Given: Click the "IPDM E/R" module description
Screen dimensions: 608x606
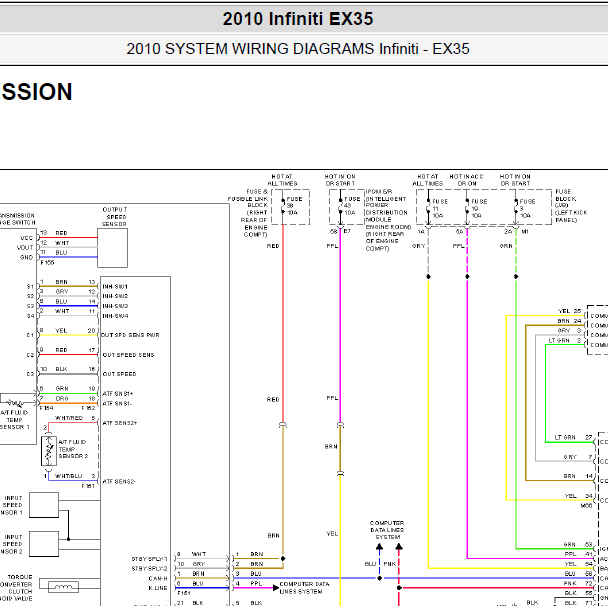Looking at the screenshot, I should [388, 220].
